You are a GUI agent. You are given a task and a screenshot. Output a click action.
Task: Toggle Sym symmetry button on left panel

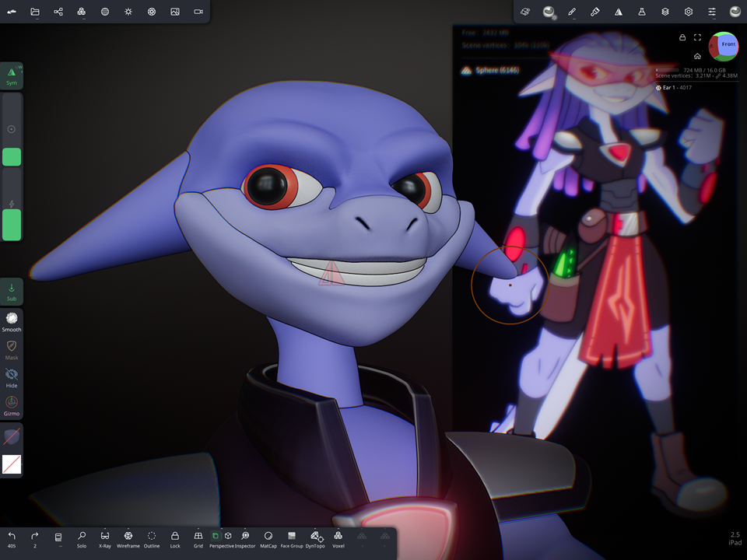click(x=12, y=76)
